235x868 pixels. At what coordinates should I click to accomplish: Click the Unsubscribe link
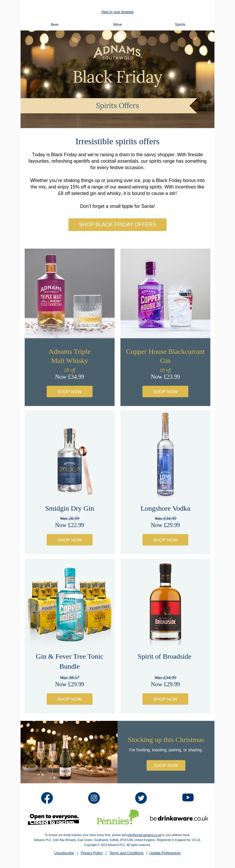point(64,853)
